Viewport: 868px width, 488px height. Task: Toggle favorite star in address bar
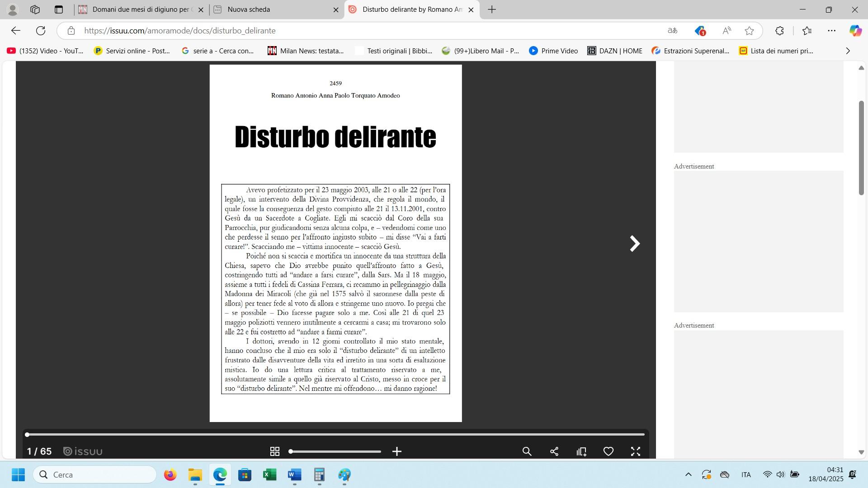[x=749, y=31]
